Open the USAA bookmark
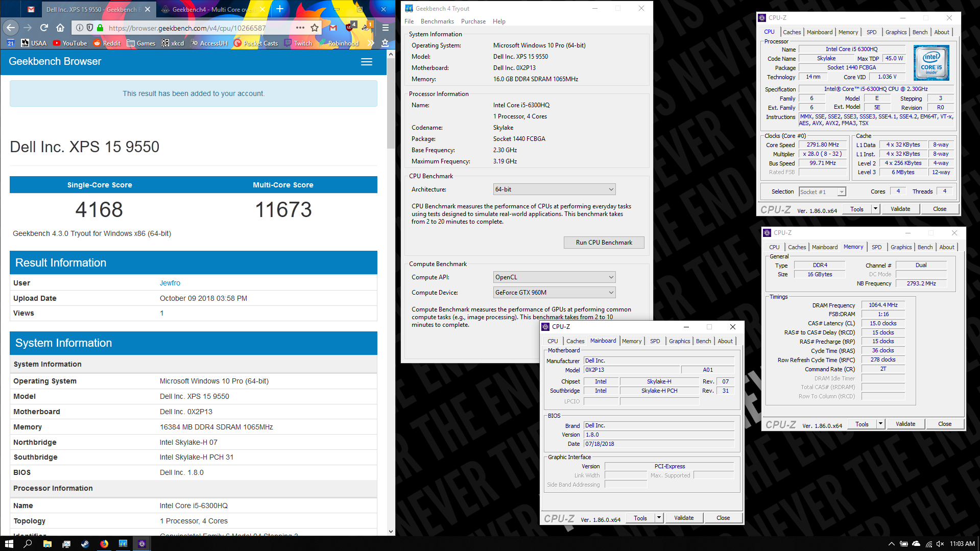The height and width of the screenshot is (551, 980). pos(34,43)
